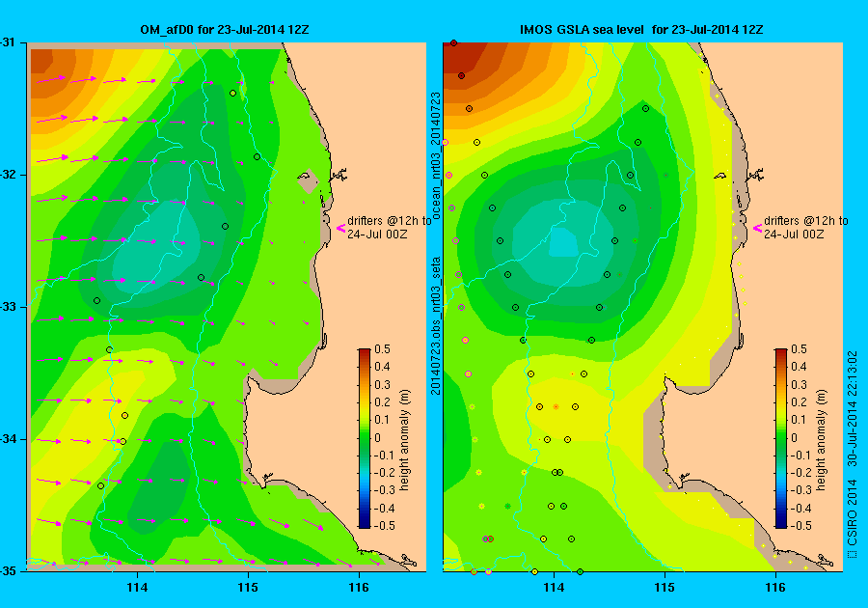Click the left panel color bar scale

point(365,438)
